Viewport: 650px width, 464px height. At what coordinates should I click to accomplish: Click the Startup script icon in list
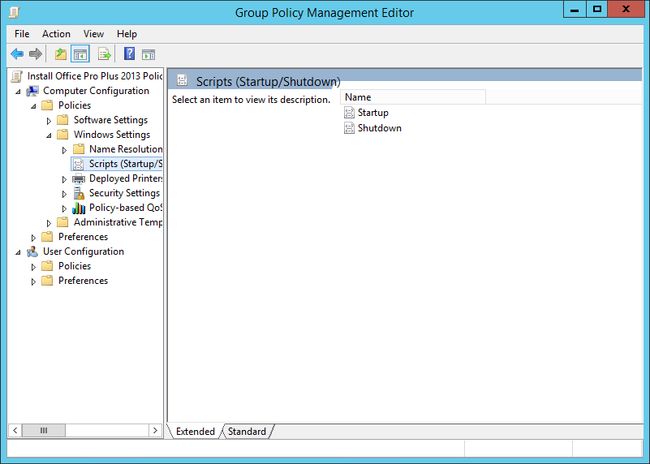(349, 113)
